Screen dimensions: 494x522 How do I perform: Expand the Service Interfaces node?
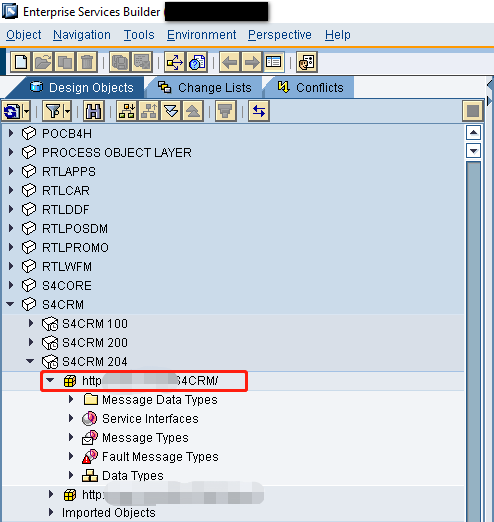71,418
